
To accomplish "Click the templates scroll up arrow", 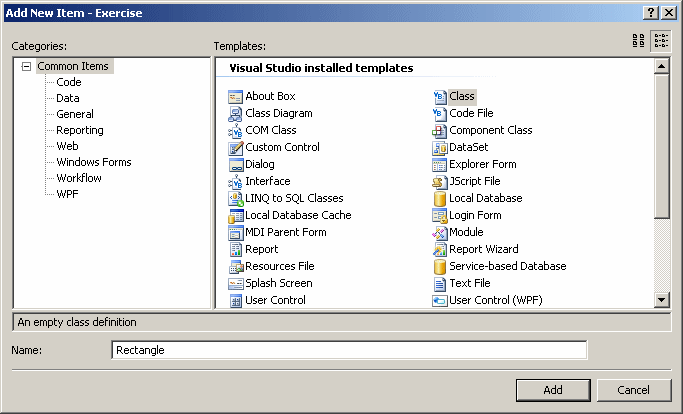I will (662, 67).
